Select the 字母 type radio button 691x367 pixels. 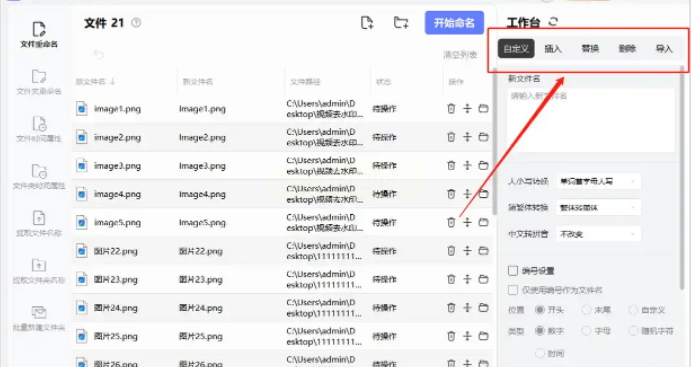click(586, 330)
